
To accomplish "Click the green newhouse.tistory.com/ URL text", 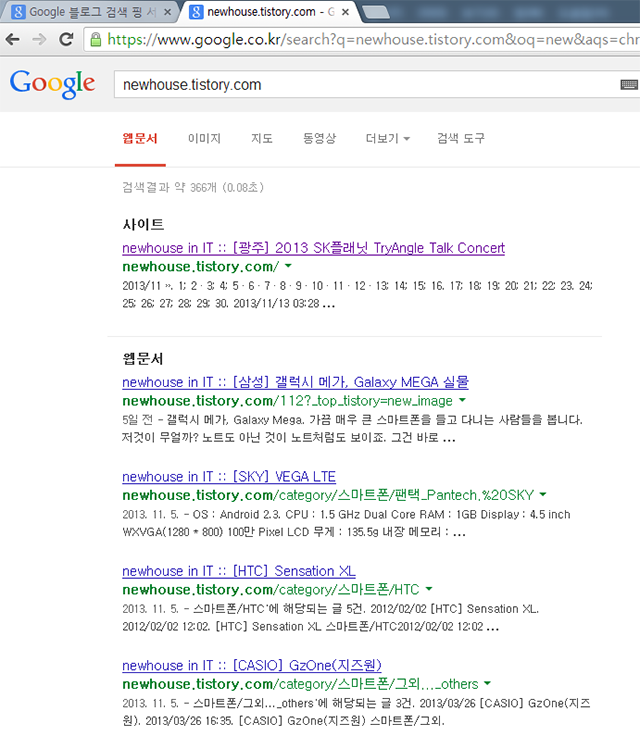I will point(200,267).
